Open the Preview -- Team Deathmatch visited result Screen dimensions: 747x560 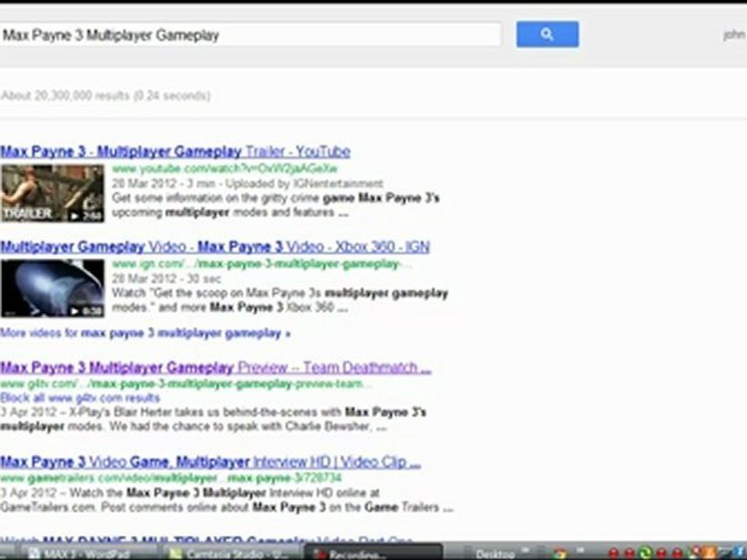pos(216,368)
